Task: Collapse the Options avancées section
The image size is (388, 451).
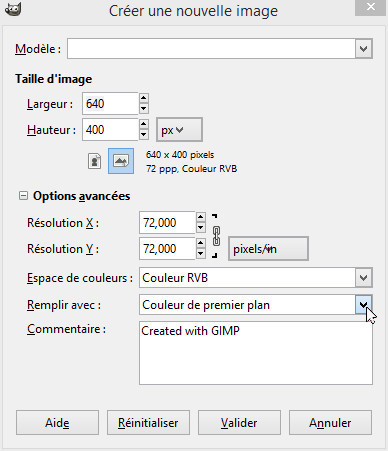Action: point(23,196)
